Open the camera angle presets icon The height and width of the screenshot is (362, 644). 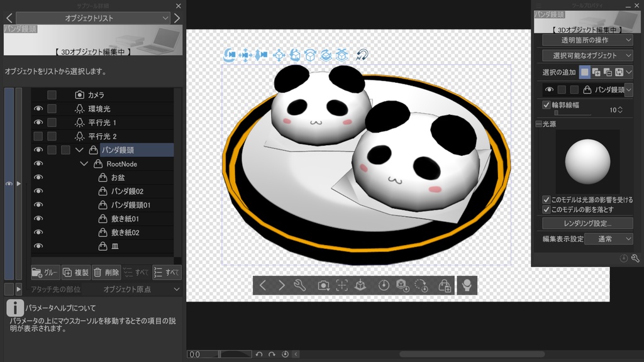pos(323,285)
